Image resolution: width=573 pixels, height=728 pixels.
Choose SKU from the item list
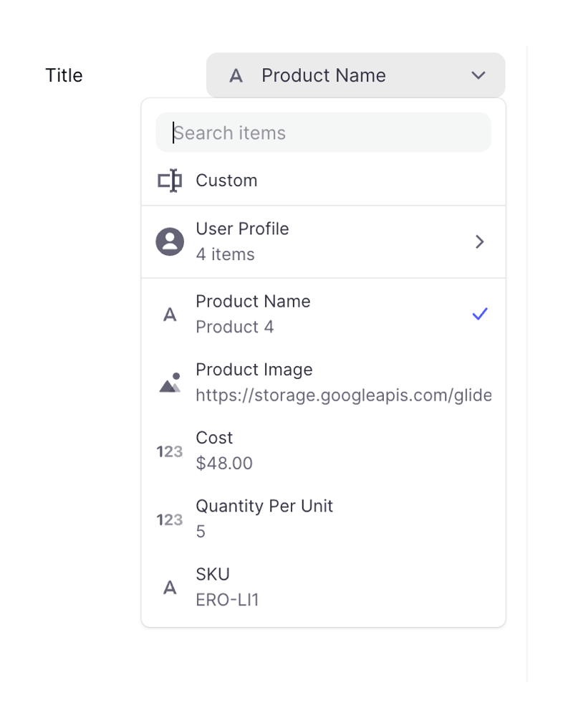pos(286,586)
